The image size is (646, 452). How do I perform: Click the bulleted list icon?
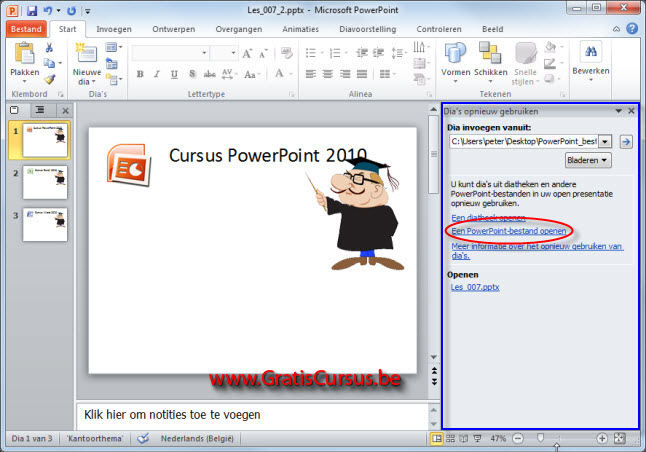[311, 53]
